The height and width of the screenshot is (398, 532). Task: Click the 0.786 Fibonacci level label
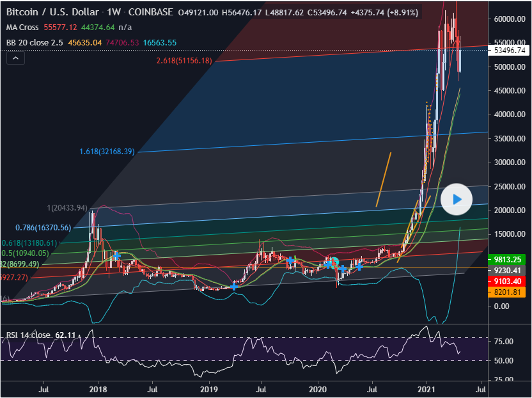click(44, 227)
